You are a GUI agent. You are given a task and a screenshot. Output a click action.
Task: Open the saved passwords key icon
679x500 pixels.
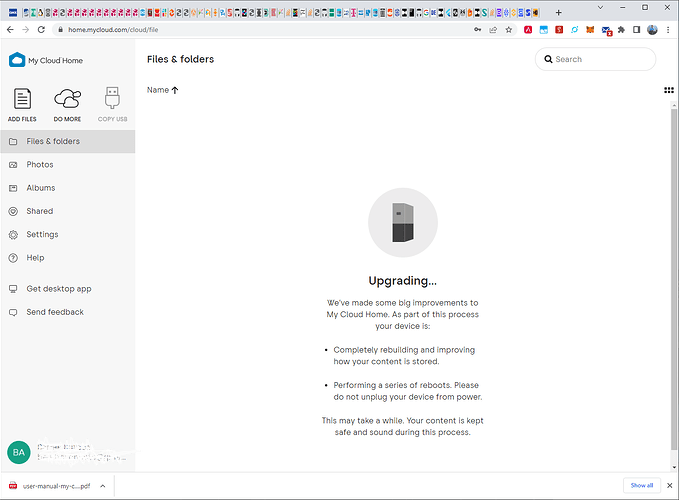pyautogui.click(x=478, y=29)
